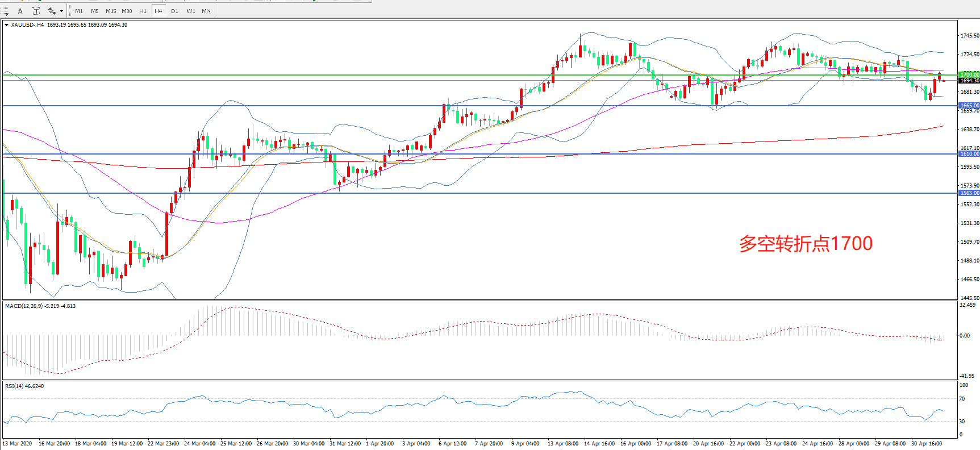Select the H1 timeframe button
This screenshot has width=980, height=450.
tap(143, 11)
